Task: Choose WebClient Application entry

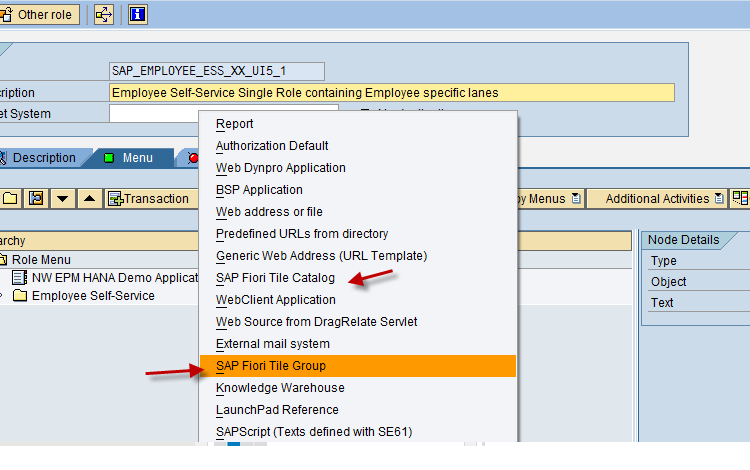Action: point(358,300)
